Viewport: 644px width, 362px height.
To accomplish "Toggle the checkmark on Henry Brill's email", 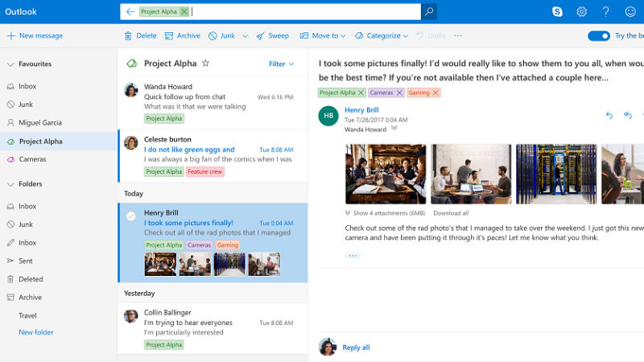I will tap(130, 216).
